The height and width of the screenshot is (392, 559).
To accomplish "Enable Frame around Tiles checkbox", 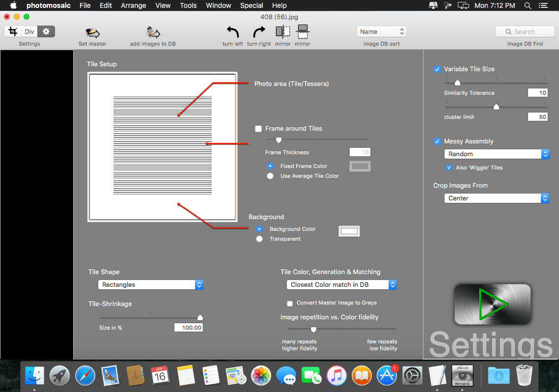I will click(258, 129).
